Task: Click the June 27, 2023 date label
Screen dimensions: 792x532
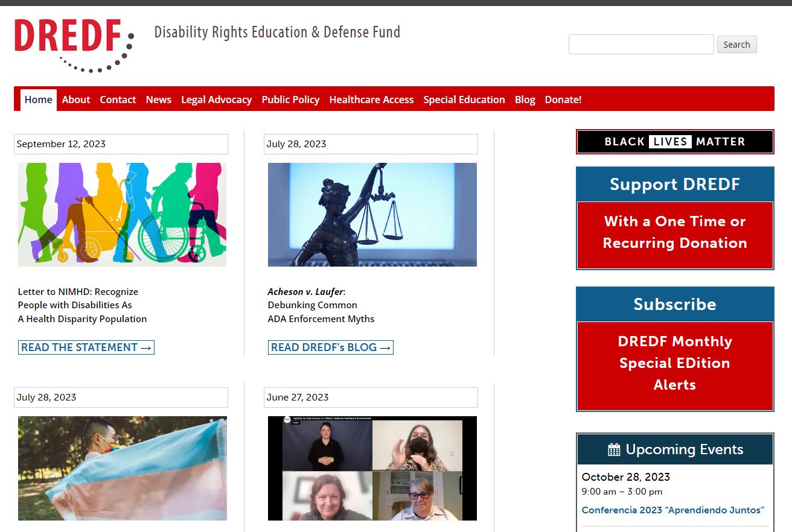Action: (371, 397)
